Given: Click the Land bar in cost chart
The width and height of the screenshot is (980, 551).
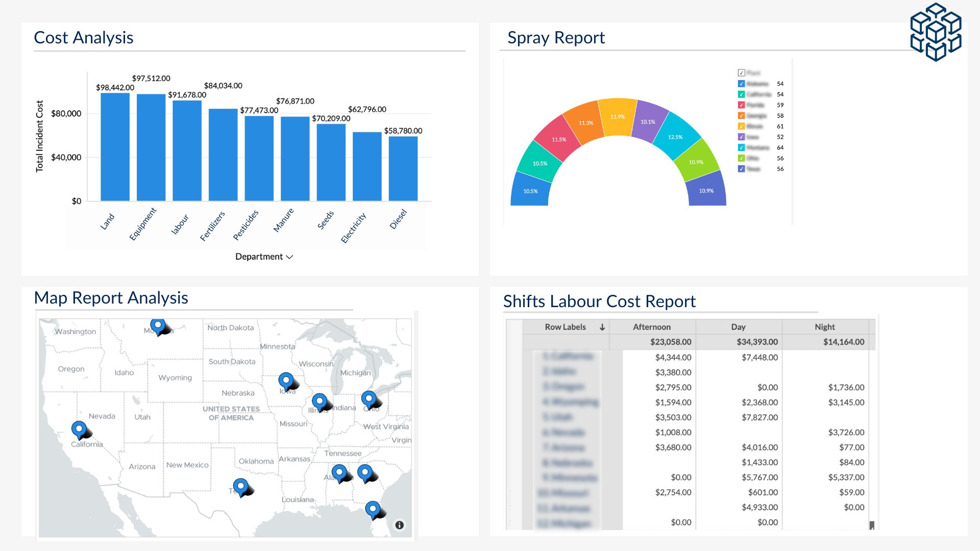Looking at the screenshot, I should tap(115, 148).
